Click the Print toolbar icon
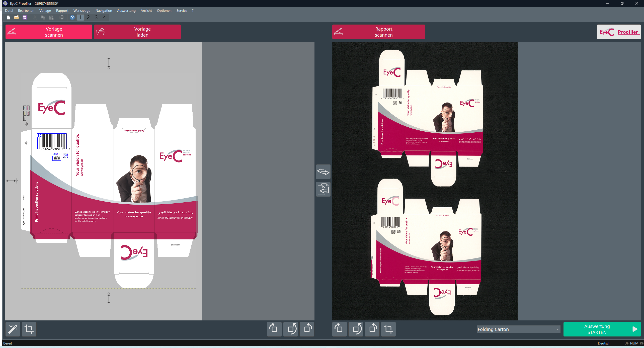644x348 pixels. (x=62, y=18)
